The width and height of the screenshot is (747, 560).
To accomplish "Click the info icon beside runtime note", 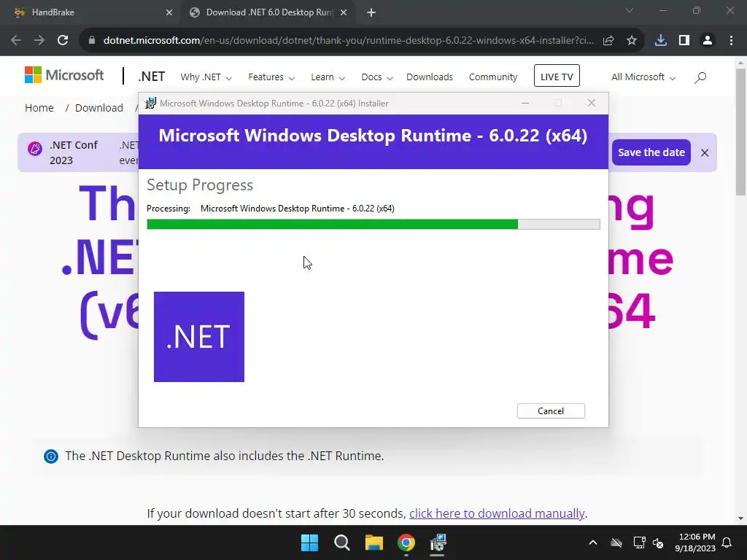I will click(51, 456).
